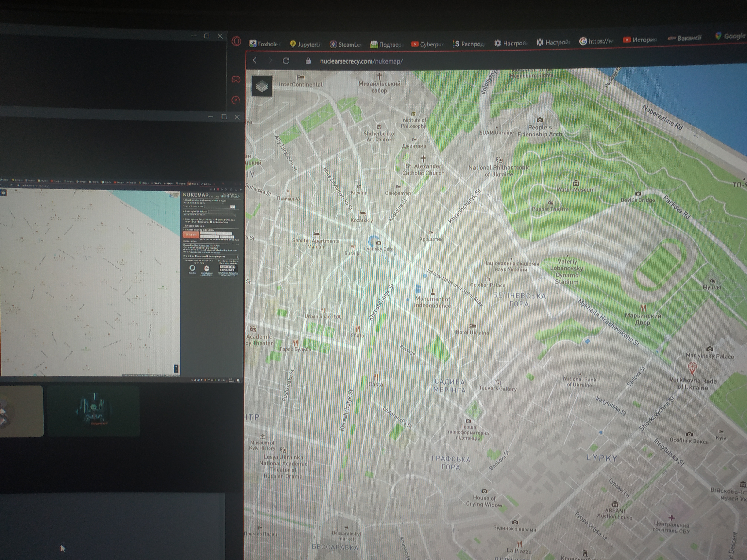Expand Advanced options in small NUKEMAP window
The width and height of the screenshot is (747, 560).
pyautogui.click(x=194, y=226)
